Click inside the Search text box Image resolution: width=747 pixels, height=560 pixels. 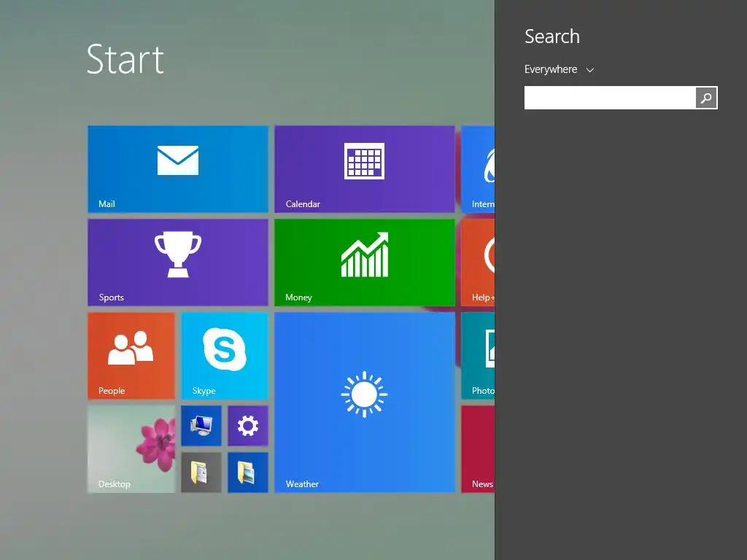[x=610, y=98]
